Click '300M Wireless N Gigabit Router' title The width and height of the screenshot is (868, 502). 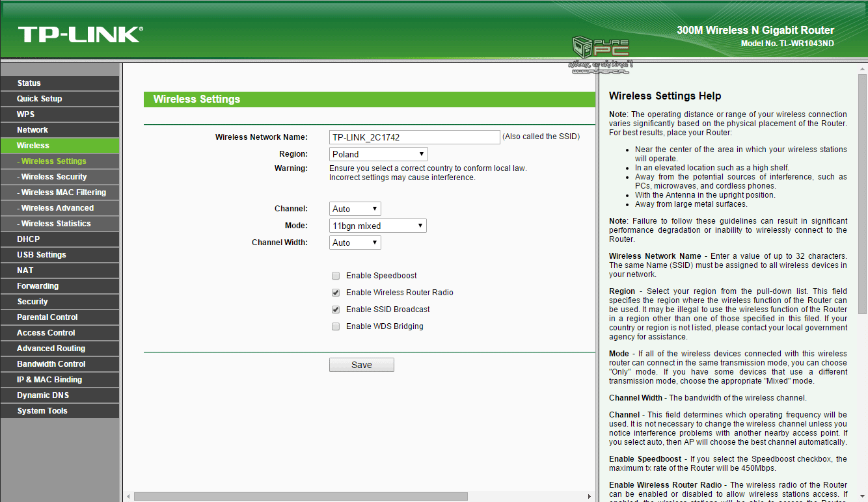click(755, 30)
